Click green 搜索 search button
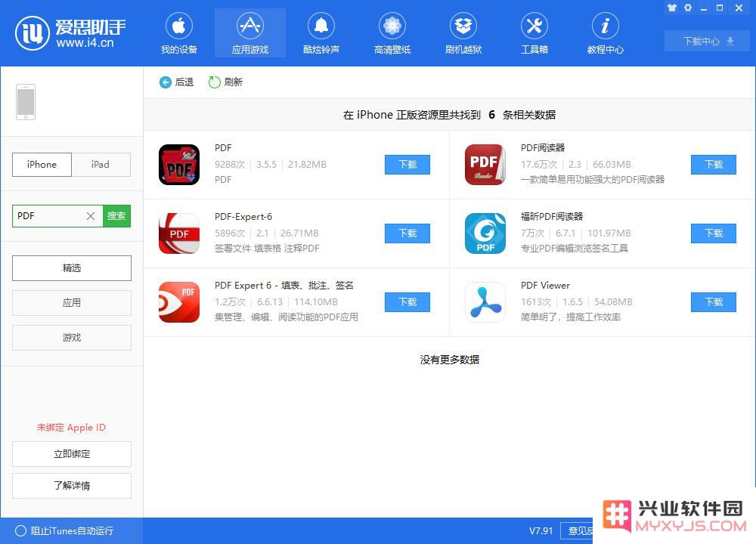Image resolution: width=756 pixels, height=544 pixels. point(116,216)
